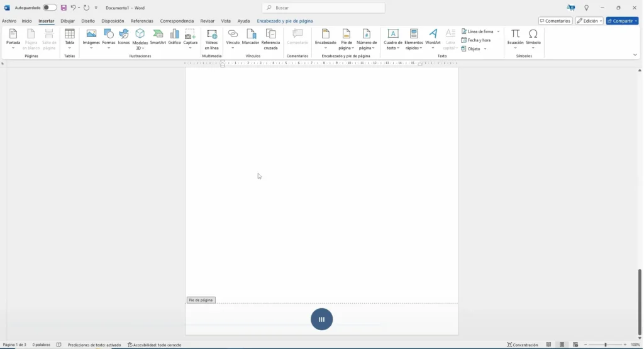Viewport: 644px width, 349px height.
Task: Insert a Cuadro de texto
Action: click(393, 40)
